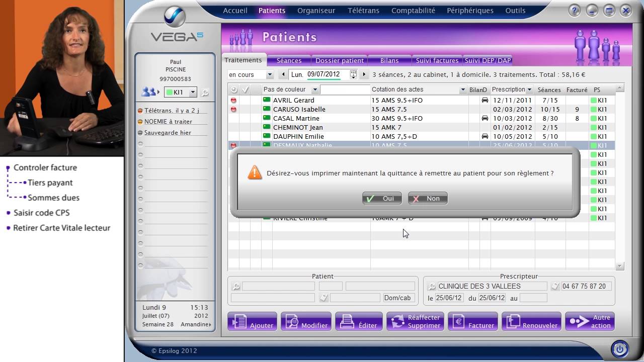Click the blue power button icon
Screen dimensions: 644x362
620,348
